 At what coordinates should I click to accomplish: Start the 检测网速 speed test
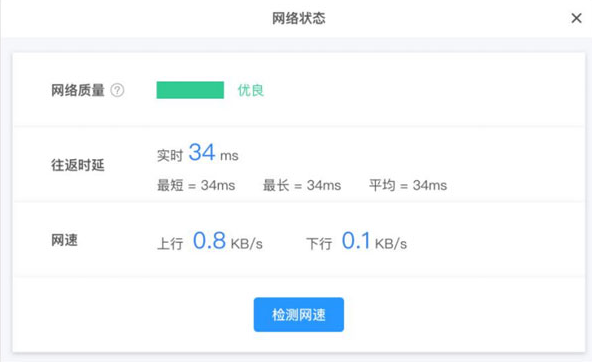click(299, 314)
